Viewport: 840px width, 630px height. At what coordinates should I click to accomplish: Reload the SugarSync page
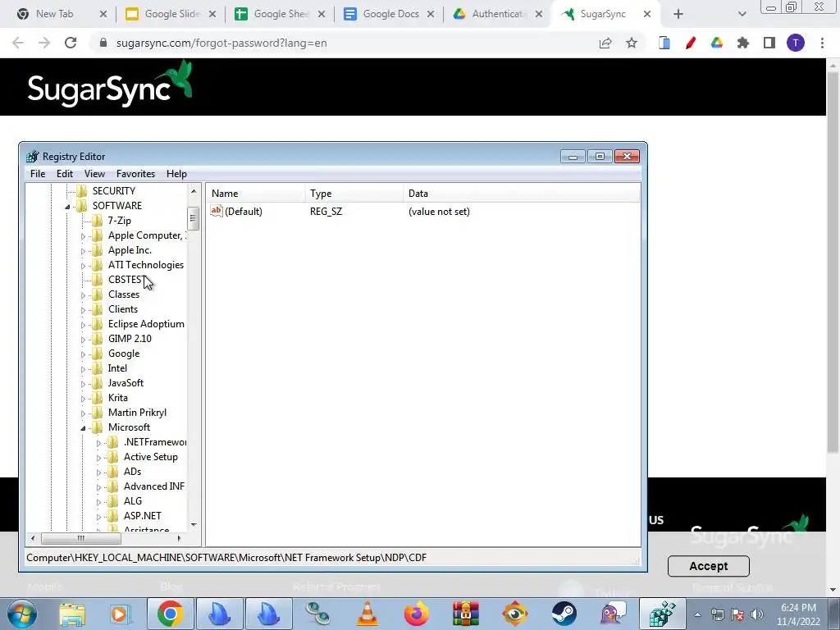71,43
